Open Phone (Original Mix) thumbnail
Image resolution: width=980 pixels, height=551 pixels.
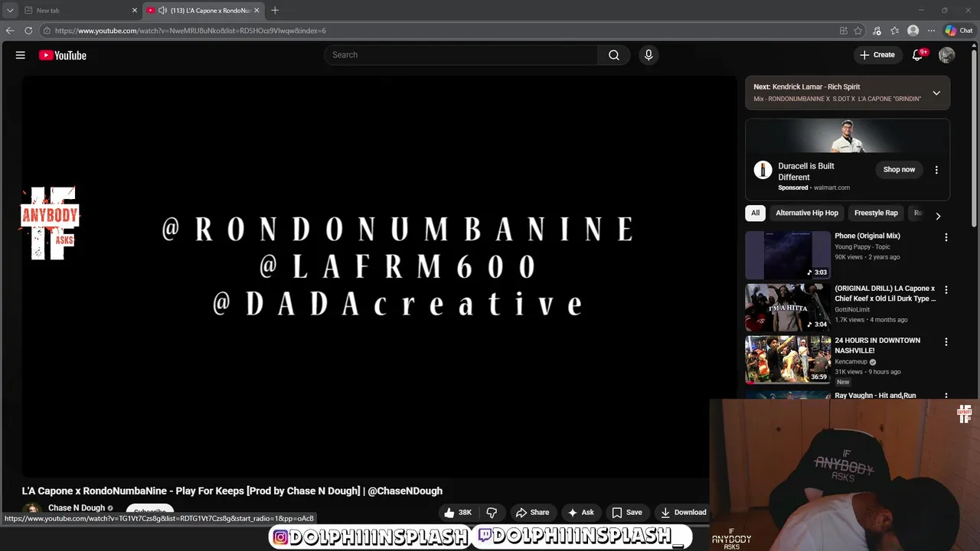pyautogui.click(x=788, y=255)
